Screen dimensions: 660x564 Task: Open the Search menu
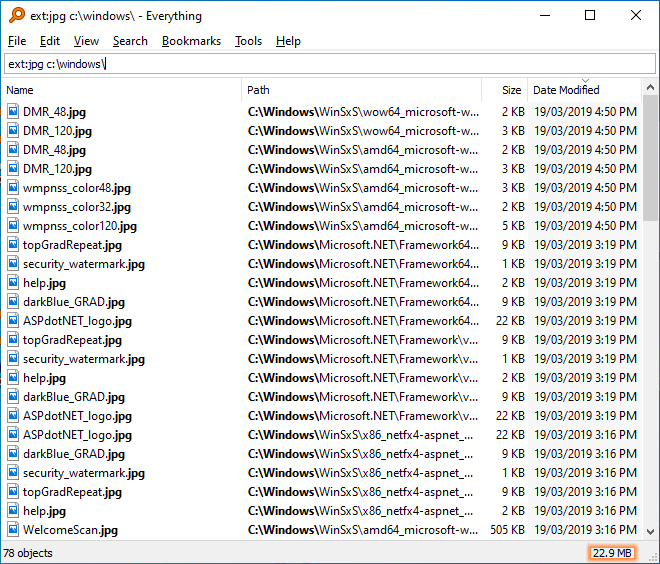point(130,41)
